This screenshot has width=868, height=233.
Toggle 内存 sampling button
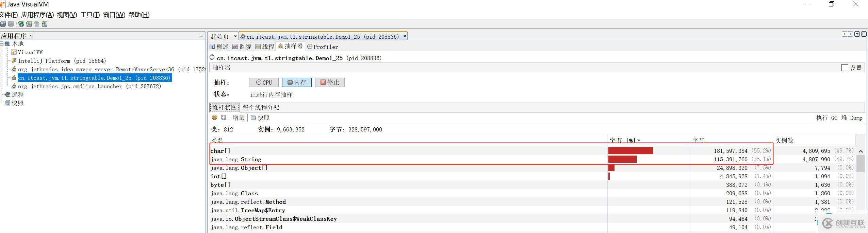point(297,82)
